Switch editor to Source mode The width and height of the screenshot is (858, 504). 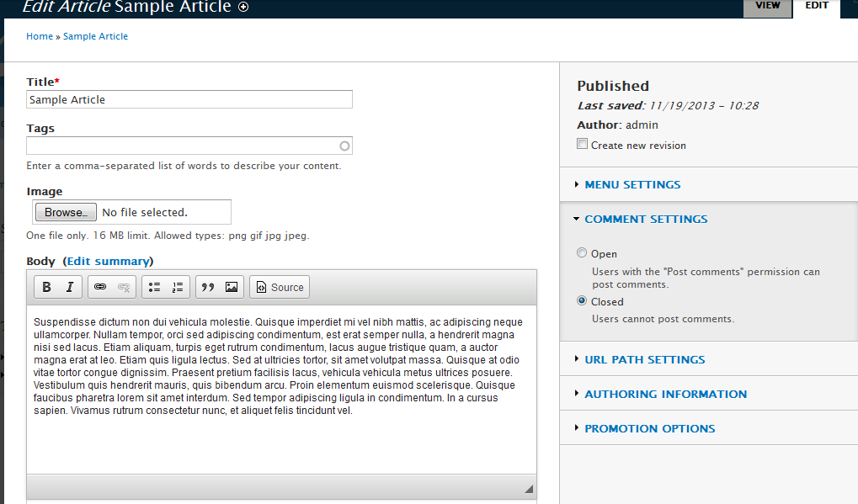pyautogui.click(x=280, y=287)
